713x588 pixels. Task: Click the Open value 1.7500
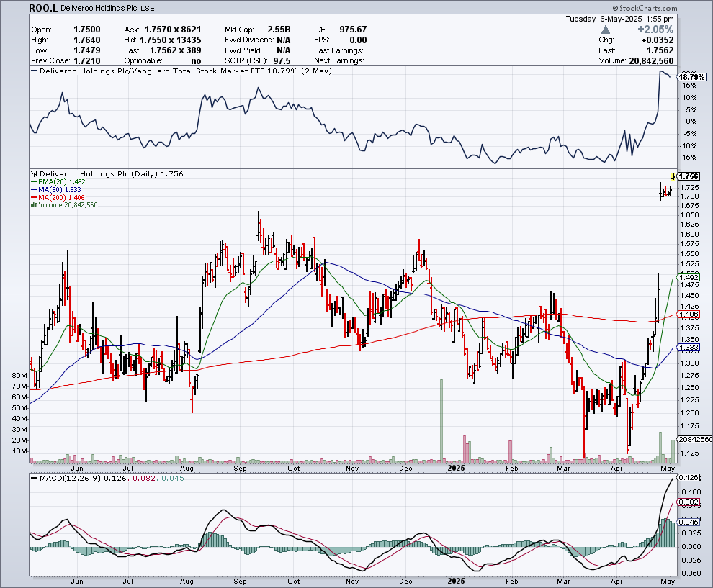pos(87,30)
